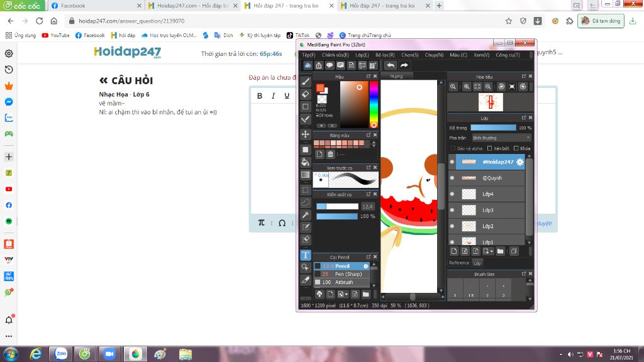
Task: Zoom out using the navigator icon
Action: [488, 87]
